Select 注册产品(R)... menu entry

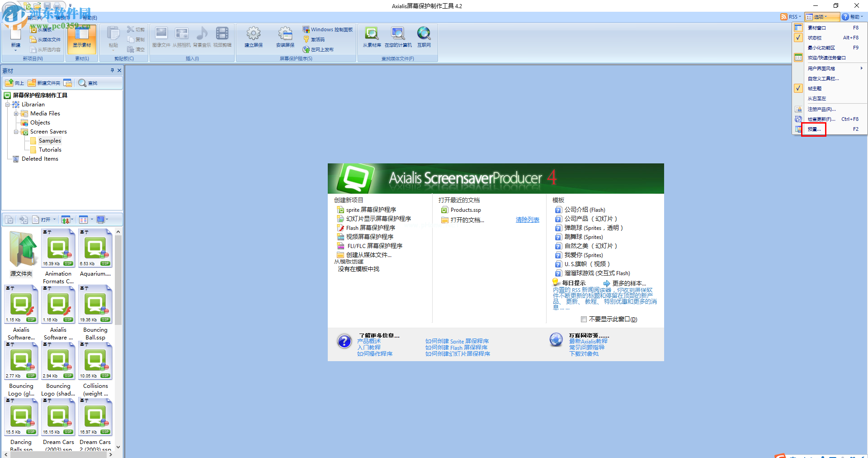(829, 109)
